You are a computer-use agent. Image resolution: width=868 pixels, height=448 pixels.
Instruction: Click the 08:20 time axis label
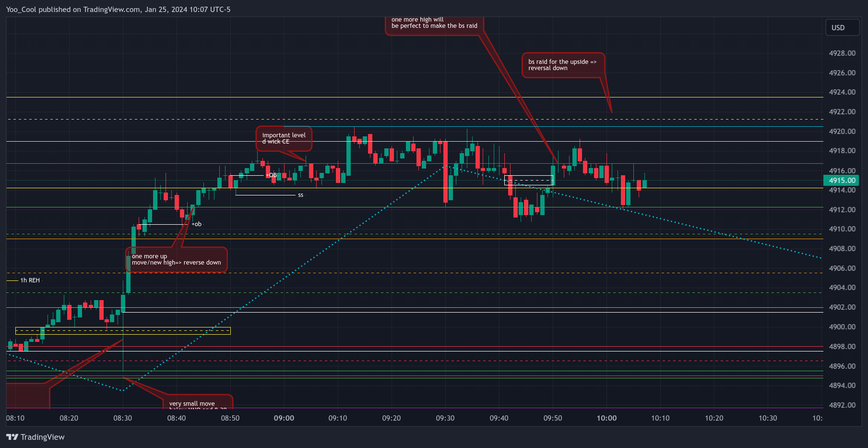[x=69, y=418]
